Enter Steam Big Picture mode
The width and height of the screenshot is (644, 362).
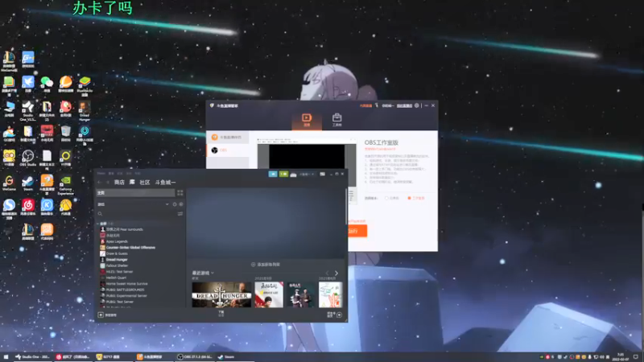(323, 174)
